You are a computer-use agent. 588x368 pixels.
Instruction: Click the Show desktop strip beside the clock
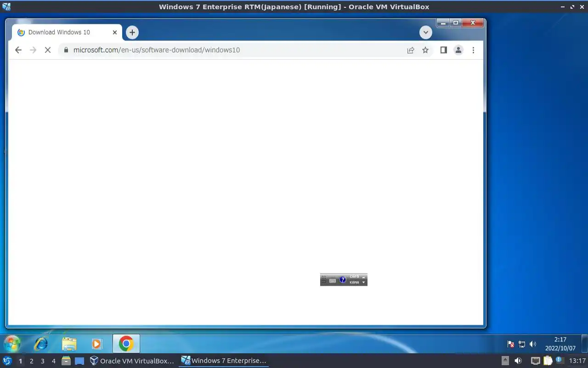[584, 344]
